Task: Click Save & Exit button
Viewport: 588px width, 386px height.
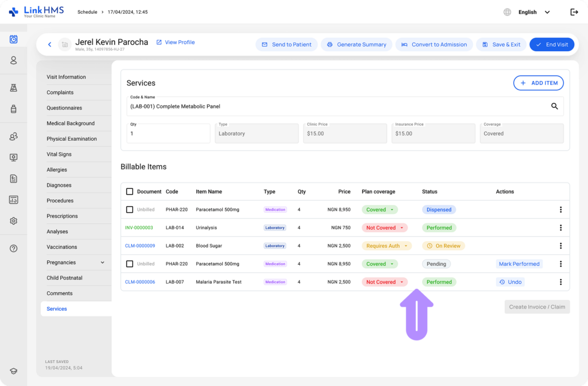Action: click(x=501, y=45)
